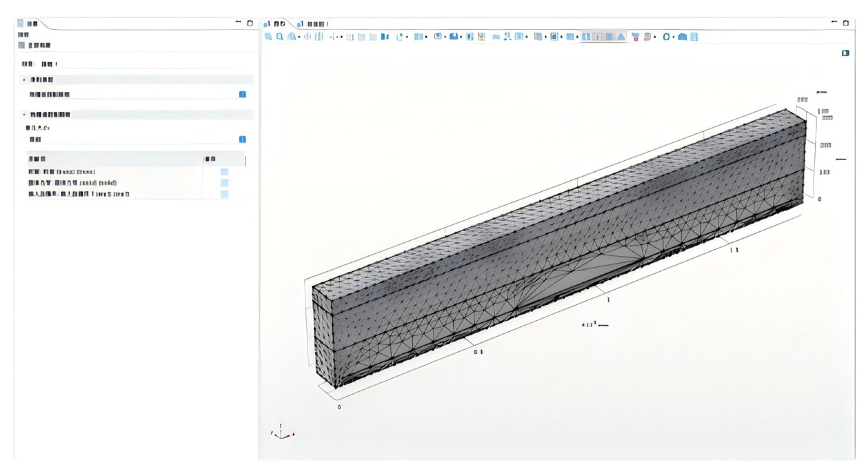Click the magnifying glass zoom icon in graphics toolbar
This screenshot has width=868, height=473.
[280, 37]
